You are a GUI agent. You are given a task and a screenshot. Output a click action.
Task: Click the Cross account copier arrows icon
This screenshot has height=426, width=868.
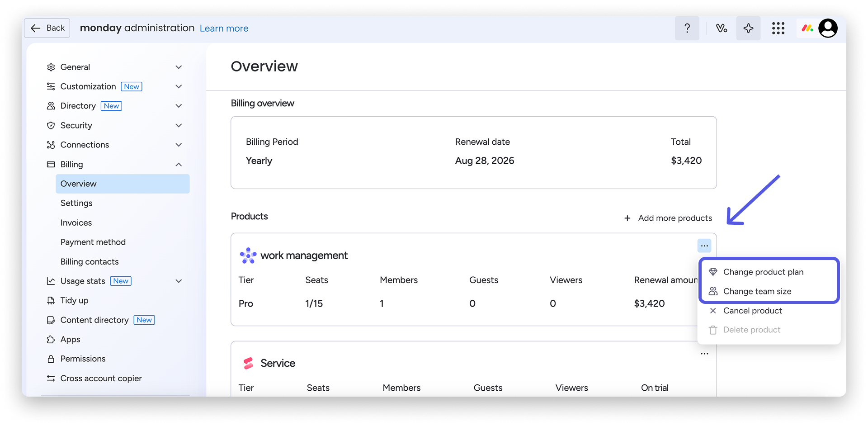pos(51,378)
